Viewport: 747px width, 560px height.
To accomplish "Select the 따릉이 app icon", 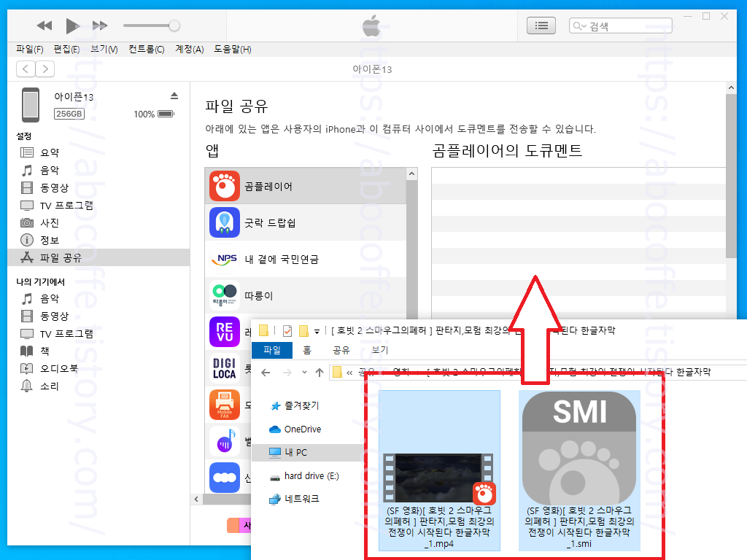I will (225, 295).
